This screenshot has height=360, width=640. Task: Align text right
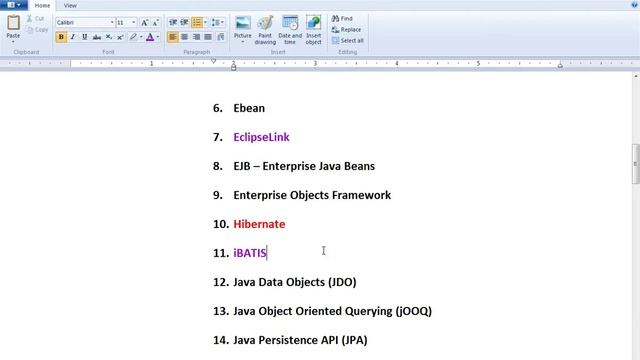(196, 37)
